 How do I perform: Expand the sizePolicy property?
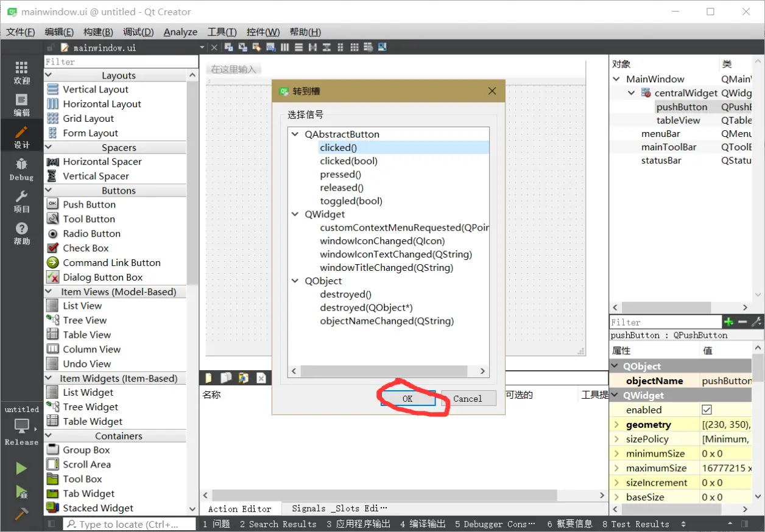click(x=616, y=439)
